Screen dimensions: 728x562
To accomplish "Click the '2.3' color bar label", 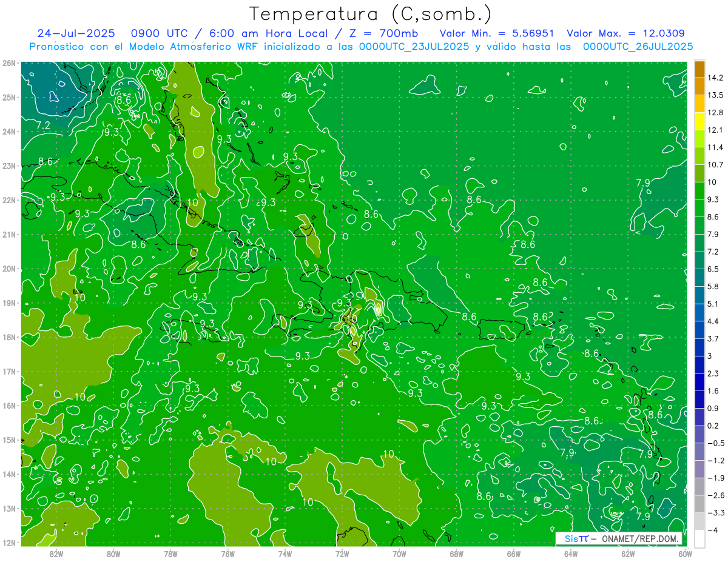I will click(713, 373).
